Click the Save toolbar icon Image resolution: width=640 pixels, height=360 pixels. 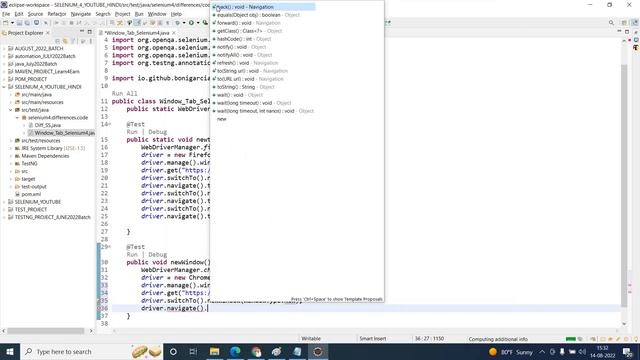19,23
